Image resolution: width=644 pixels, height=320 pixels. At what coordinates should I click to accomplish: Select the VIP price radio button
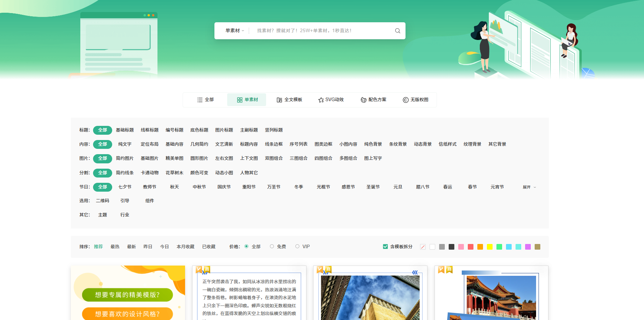[x=297, y=246]
